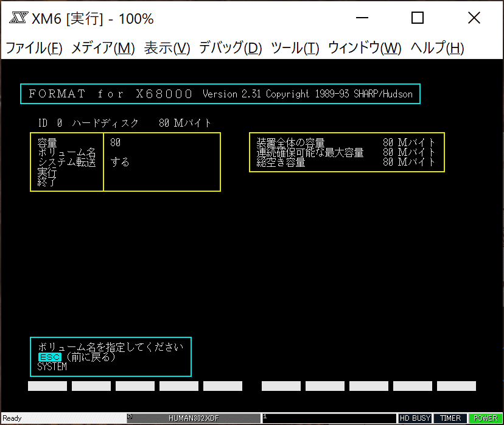Click the sixth function key bar slot
Screen dimensions: 504x425
click(281, 386)
